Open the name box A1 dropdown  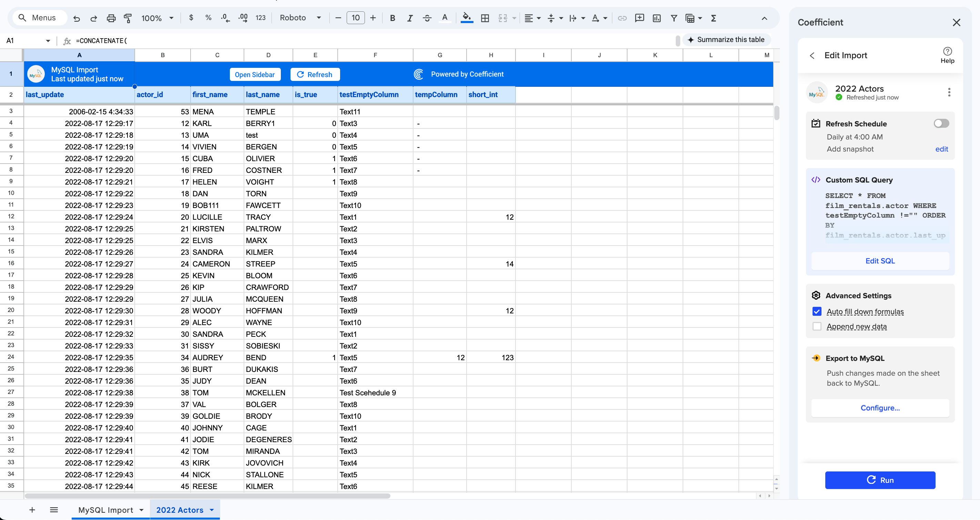48,41
